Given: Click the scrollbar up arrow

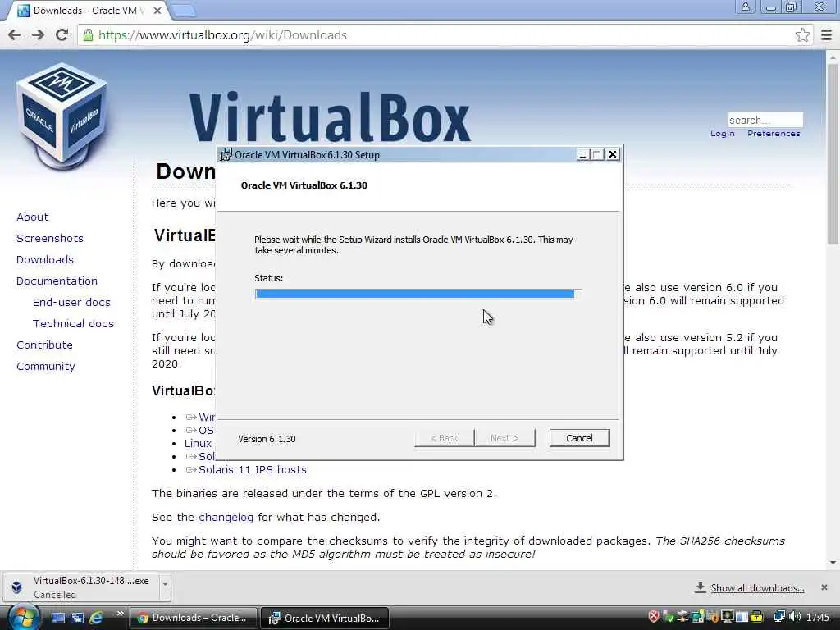Looking at the screenshot, I should (x=833, y=57).
